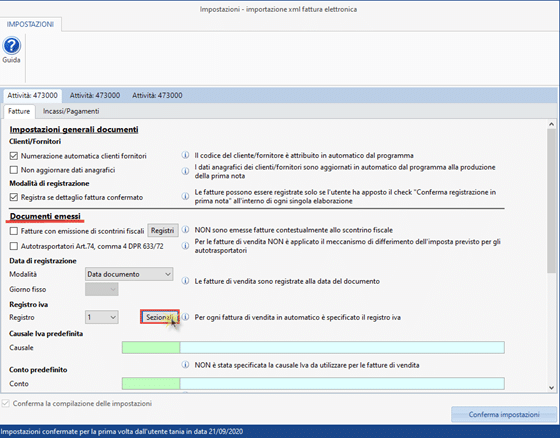This screenshot has height=438, width=560.
Task: Click the Clienti/Fornitori heading
Action: [35, 141]
